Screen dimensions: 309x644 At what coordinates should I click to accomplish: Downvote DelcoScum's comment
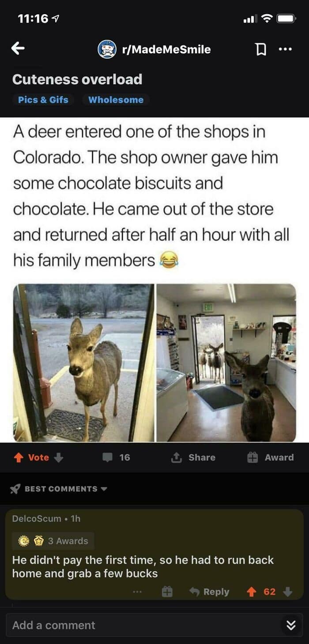[288, 592]
